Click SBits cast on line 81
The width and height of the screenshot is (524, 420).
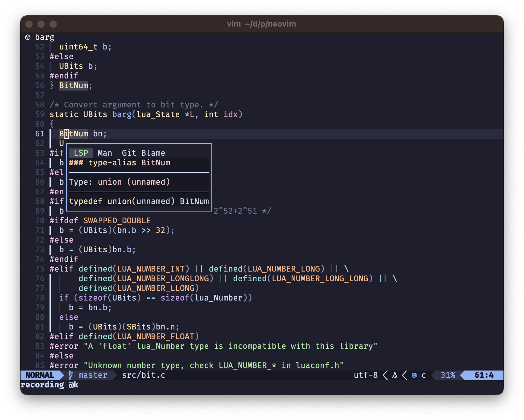tap(139, 327)
